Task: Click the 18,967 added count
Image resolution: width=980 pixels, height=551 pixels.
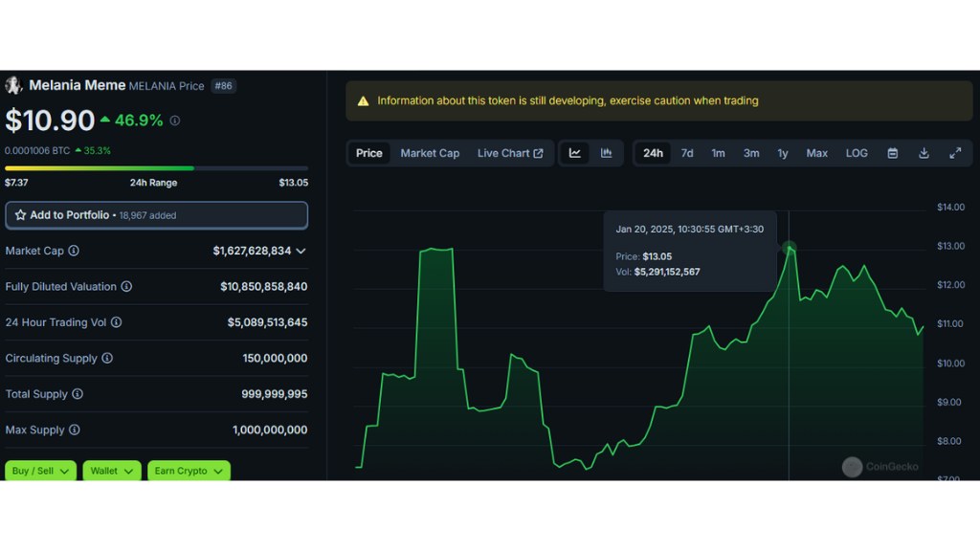Action: tap(147, 215)
